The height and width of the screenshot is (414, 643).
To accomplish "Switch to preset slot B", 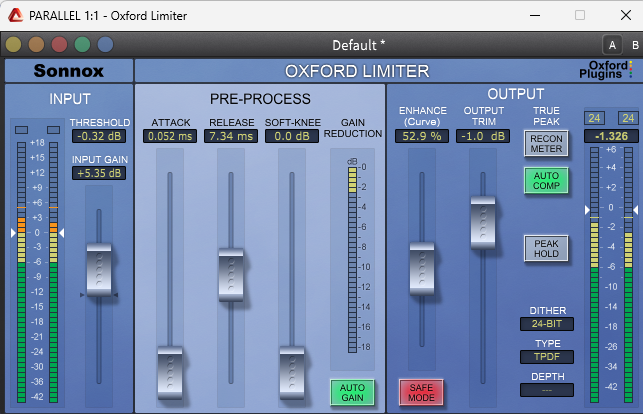I will click(x=635, y=45).
